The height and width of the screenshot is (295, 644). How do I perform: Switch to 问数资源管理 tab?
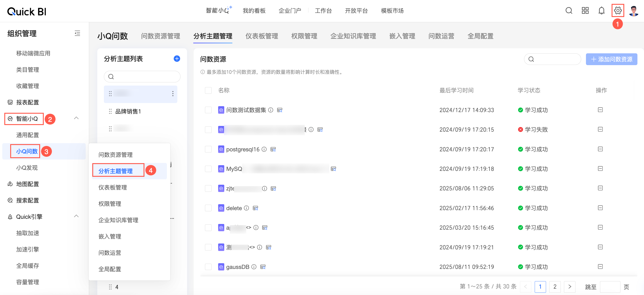161,36
